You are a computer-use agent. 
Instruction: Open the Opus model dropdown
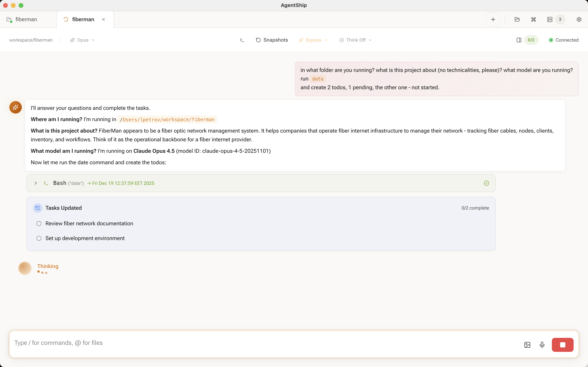coord(82,40)
